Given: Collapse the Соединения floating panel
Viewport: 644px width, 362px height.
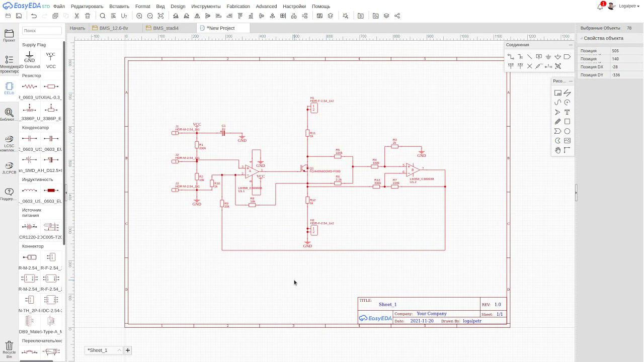Looking at the screenshot, I should (571, 45).
